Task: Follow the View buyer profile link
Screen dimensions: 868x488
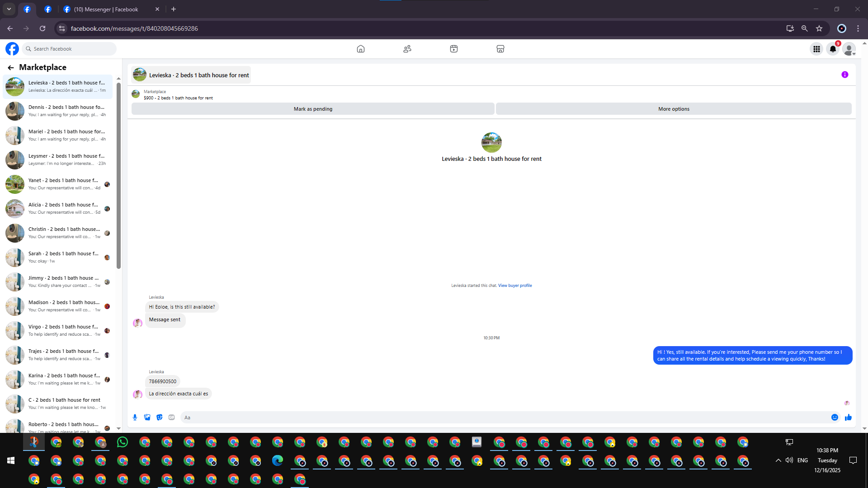Action: (x=515, y=286)
